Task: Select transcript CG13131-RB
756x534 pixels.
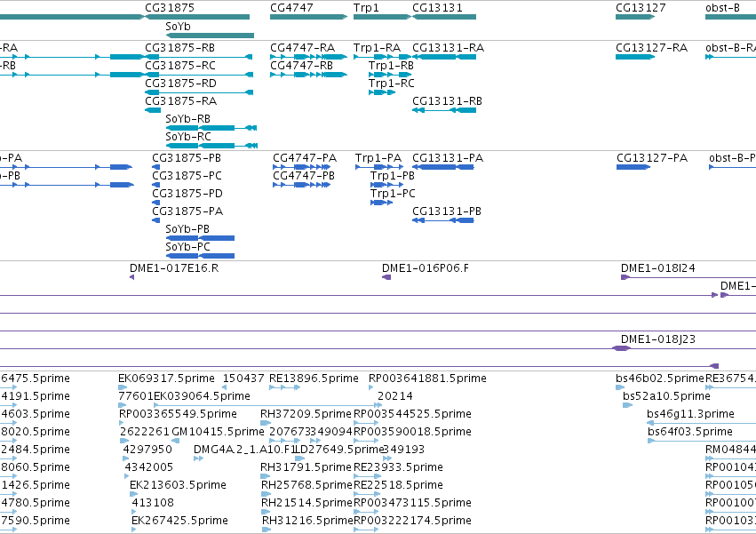Action: pyautogui.click(x=444, y=110)
